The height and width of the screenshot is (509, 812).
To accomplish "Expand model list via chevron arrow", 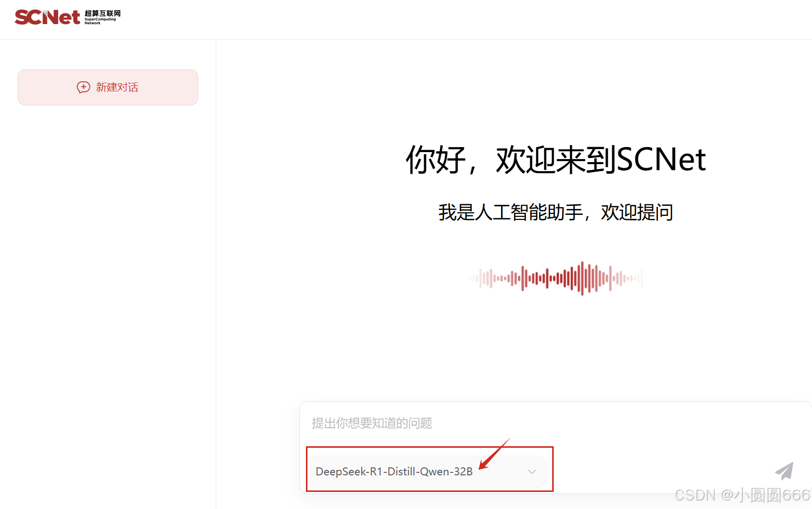I will click(532, 472).
